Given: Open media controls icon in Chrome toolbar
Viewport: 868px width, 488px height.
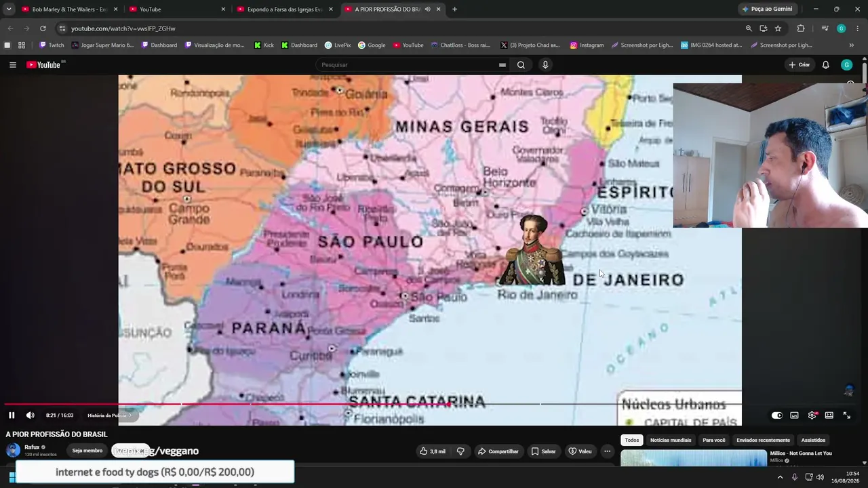Looking at the screenshot, I should tap(825, 28).
